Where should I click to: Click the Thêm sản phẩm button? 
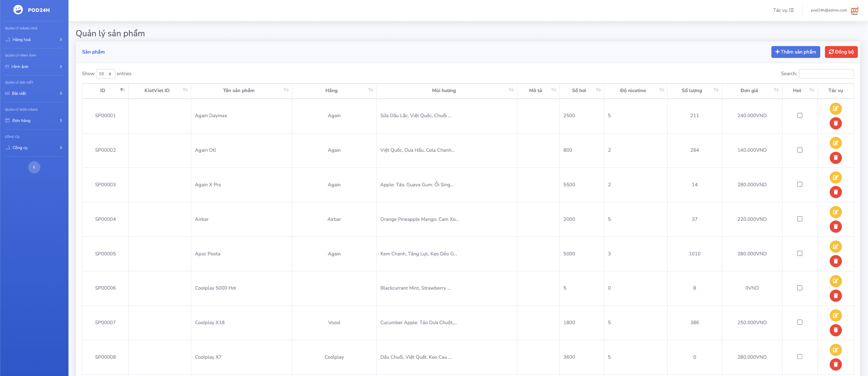point(795,52)
